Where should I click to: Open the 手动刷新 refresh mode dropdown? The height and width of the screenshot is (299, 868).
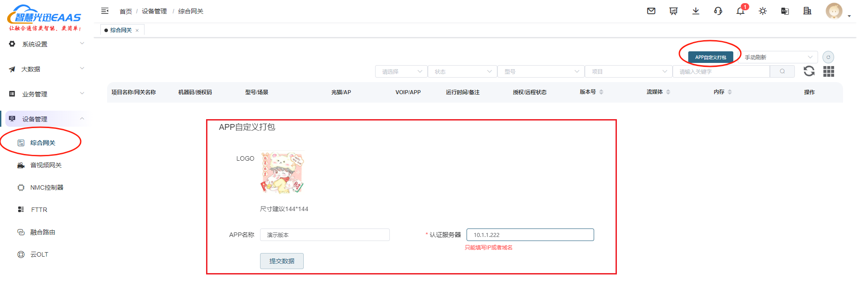777,57
